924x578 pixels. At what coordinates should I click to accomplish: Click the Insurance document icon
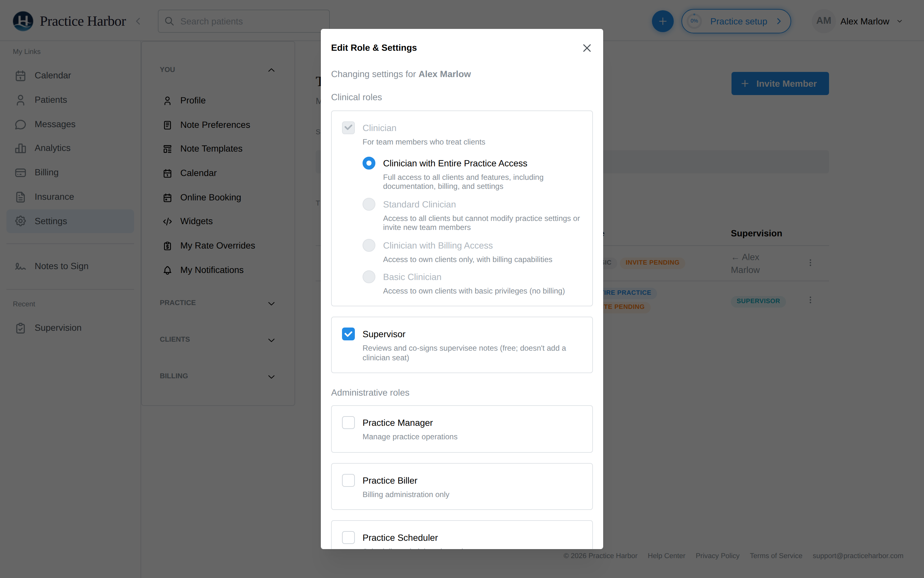click(21, 197)
